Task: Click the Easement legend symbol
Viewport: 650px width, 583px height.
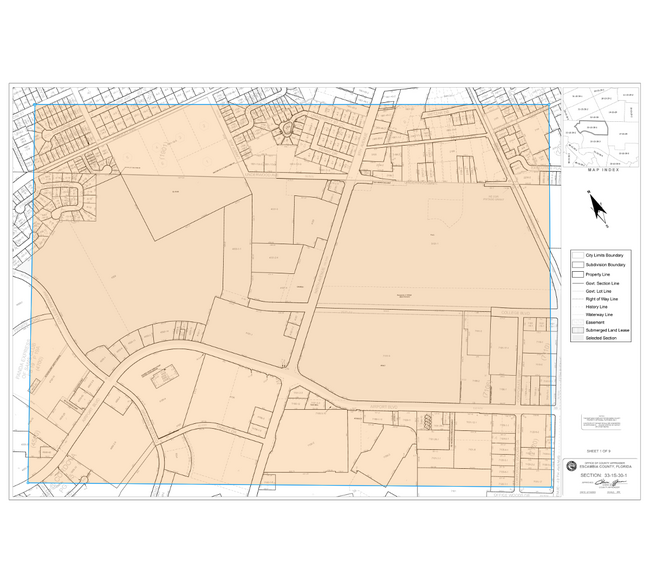Action: click(x=576, y=321)
